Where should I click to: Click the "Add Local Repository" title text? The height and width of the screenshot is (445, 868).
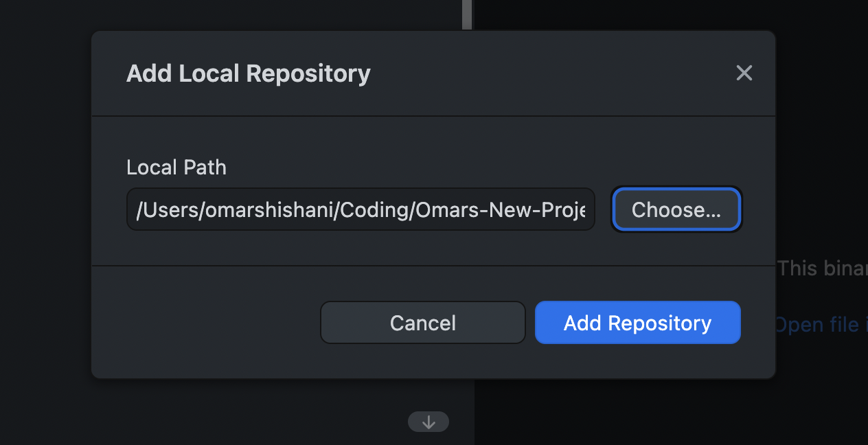249,73
